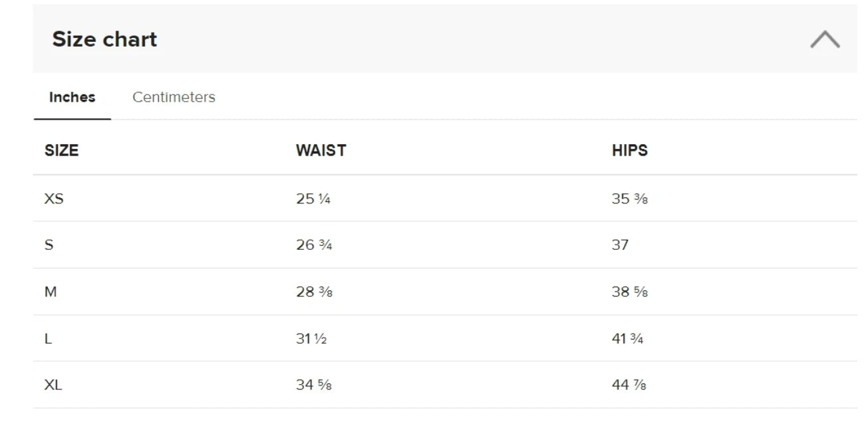868x434 pixels.
Task: Click the WAIST column header
Action: click(321, 150)
